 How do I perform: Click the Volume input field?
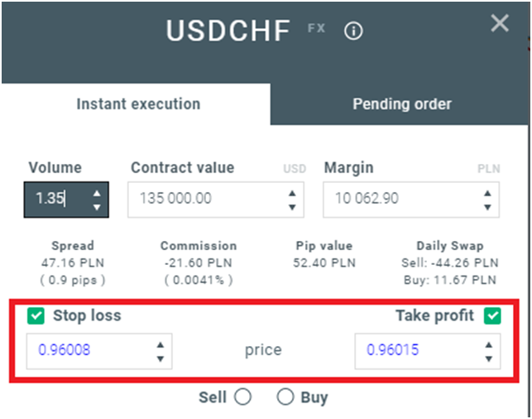(56, 200)
